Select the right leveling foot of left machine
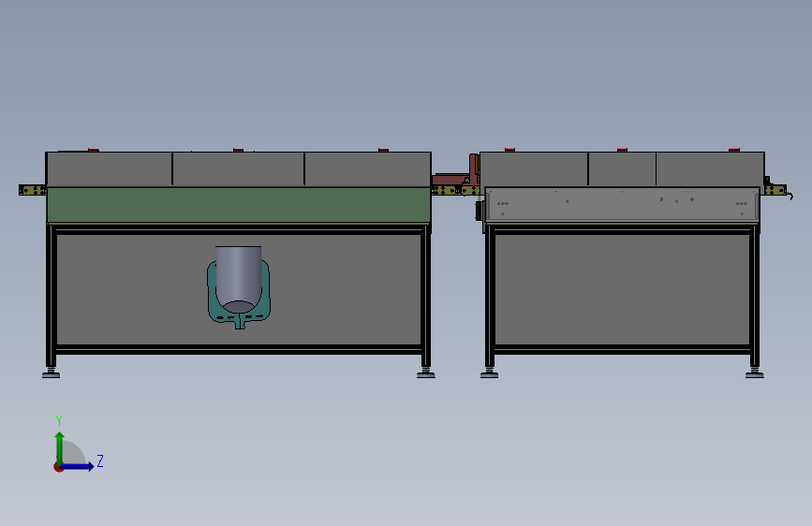 [426, 373]
